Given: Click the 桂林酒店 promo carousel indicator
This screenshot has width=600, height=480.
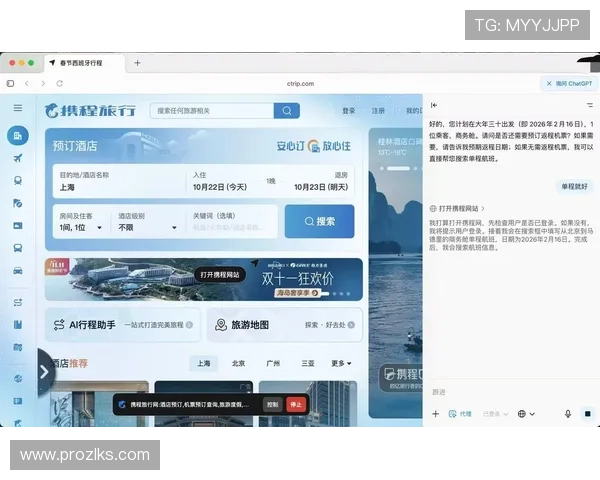Looking at the screenshot, I should 399,168.
